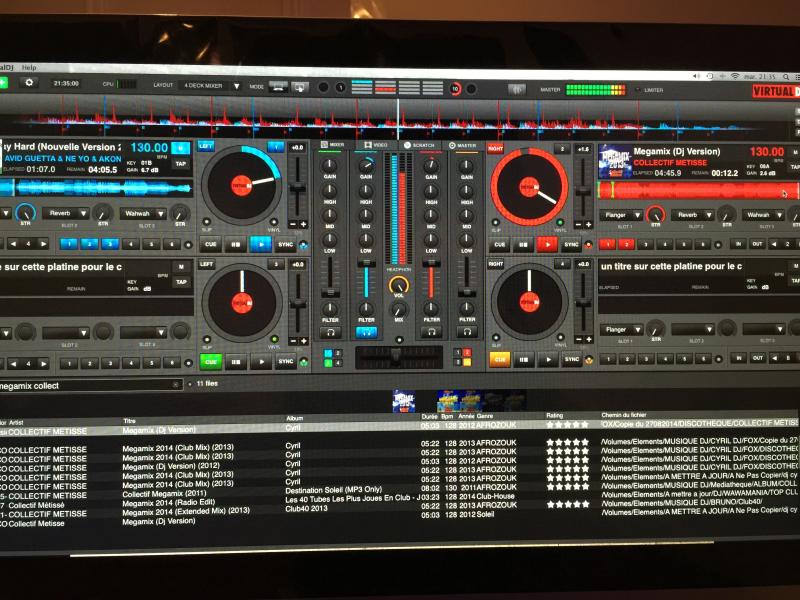
Task: Play the blue left deck 1
Action: (x=261, y=244)
